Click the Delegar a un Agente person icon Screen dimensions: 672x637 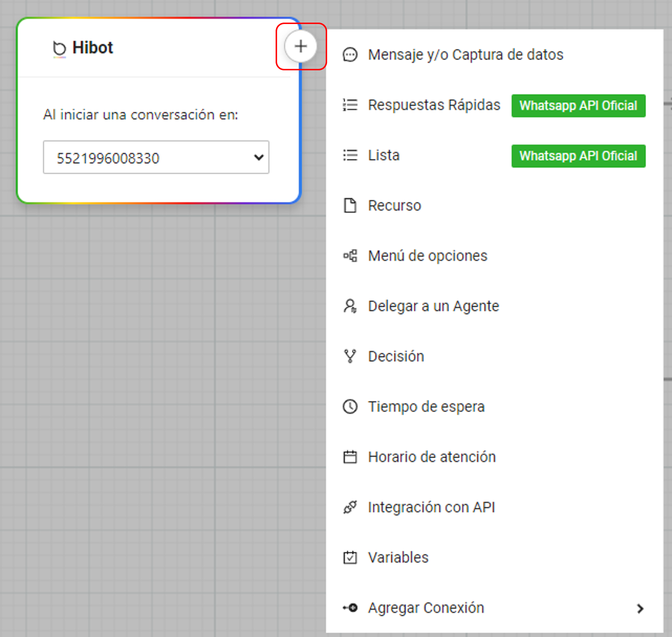click(350, 306)
